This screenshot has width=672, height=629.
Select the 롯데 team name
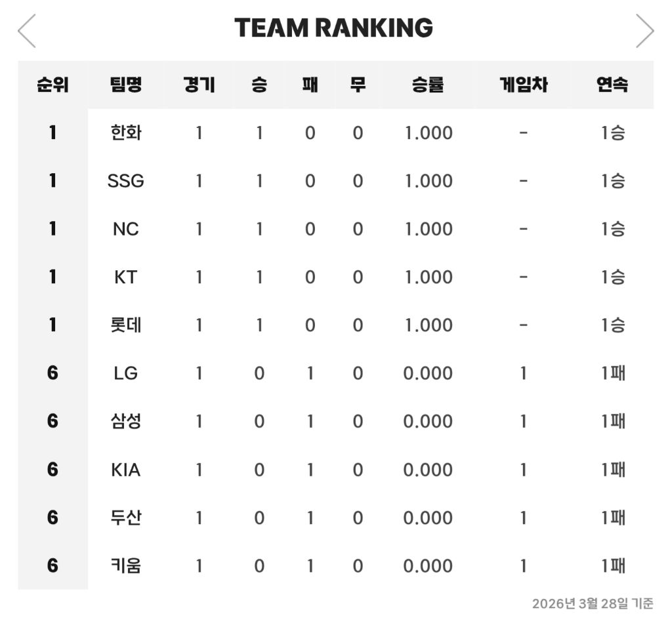126,325
